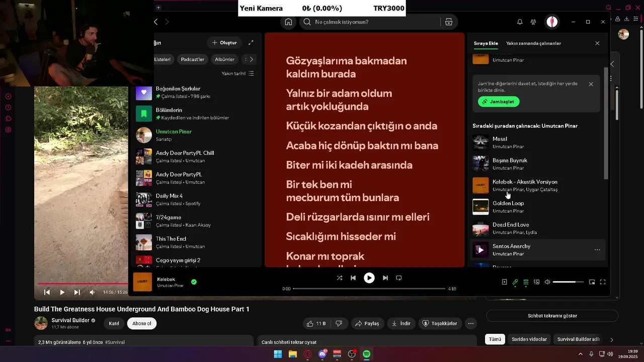Switch Spotify to full screen

coord(603,282)
